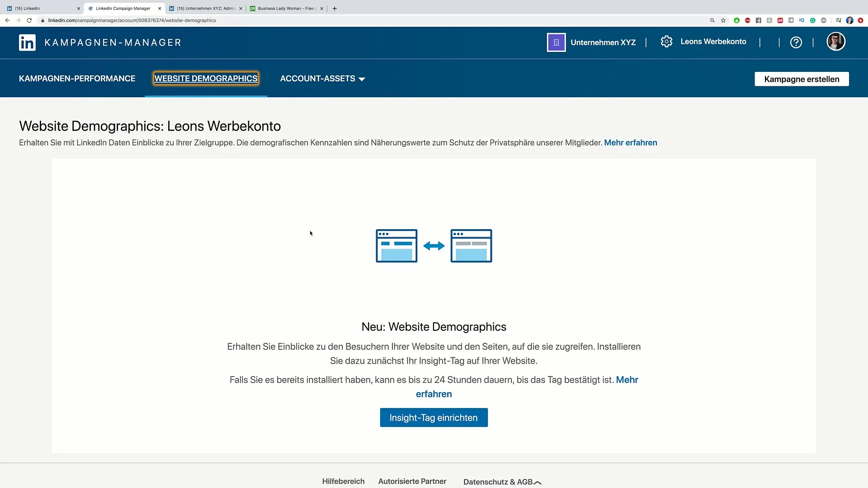Click the LinkedIn logo in the header
This screenshot has width=868, height=488.
coord(27,42)
